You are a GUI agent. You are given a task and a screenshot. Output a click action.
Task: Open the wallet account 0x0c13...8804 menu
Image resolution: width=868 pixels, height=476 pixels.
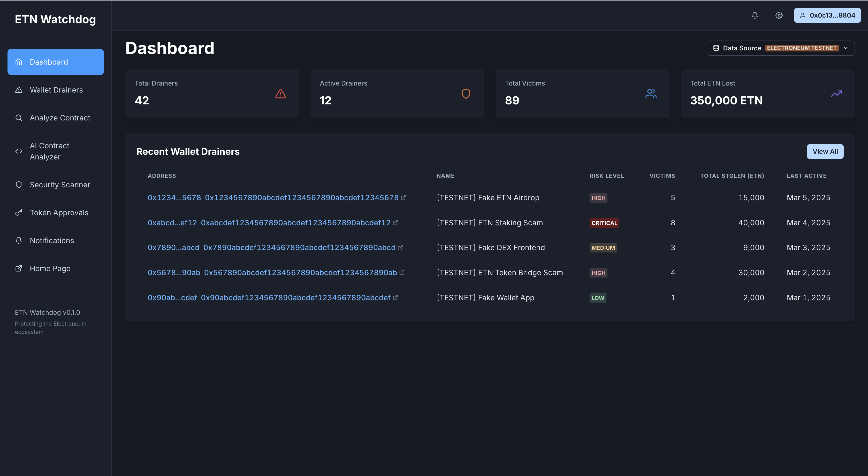coord(827,15)
